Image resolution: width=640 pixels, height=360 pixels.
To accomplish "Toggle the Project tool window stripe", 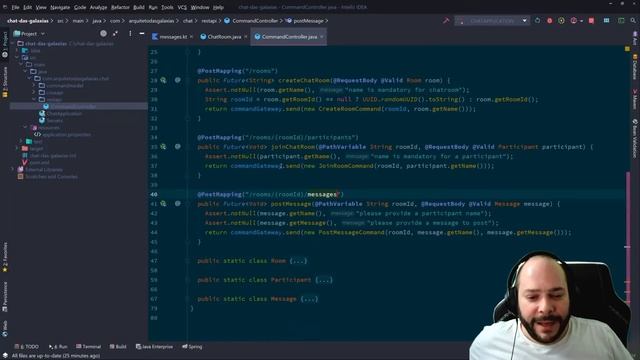I will click(5, 44).
